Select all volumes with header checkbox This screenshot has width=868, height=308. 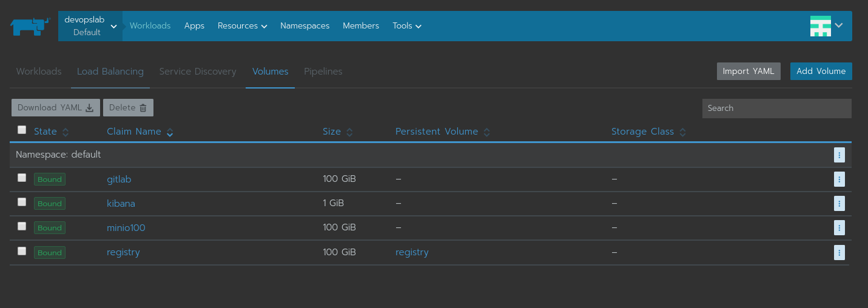pos(22,129)
